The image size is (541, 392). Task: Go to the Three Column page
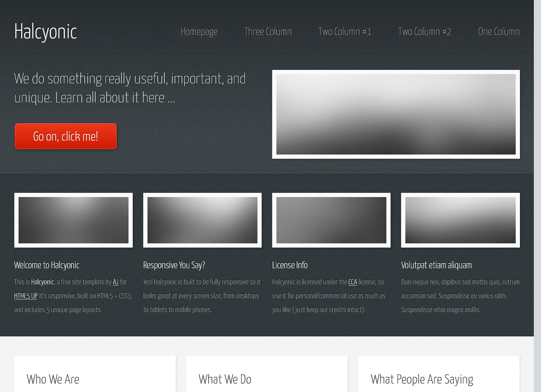pyautogui.click(x=268, y=32)
